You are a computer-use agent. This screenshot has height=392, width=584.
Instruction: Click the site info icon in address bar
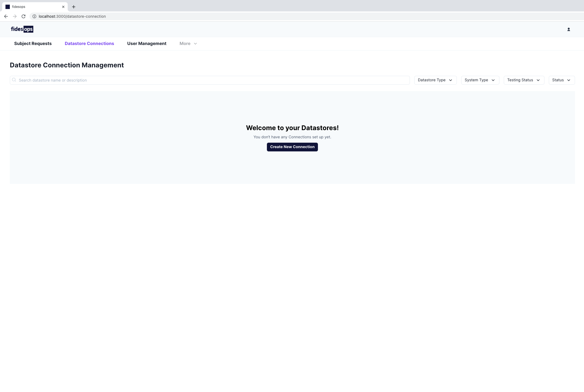coord(34,16)
